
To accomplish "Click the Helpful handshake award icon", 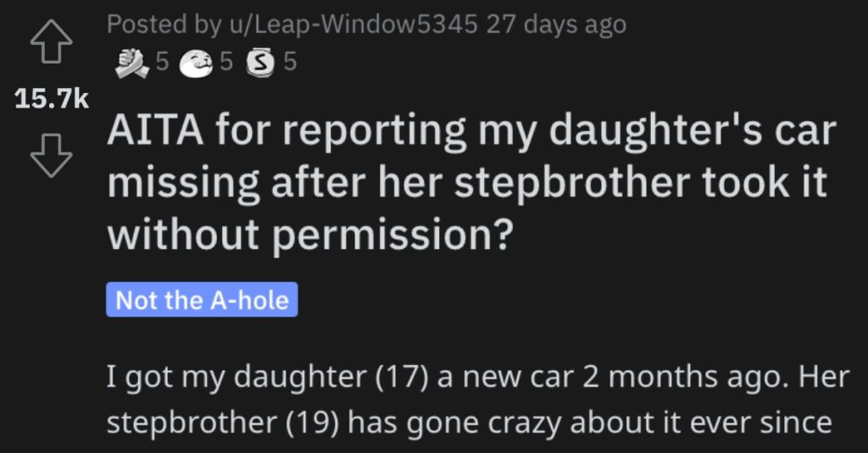I will [x=132, y=63].
